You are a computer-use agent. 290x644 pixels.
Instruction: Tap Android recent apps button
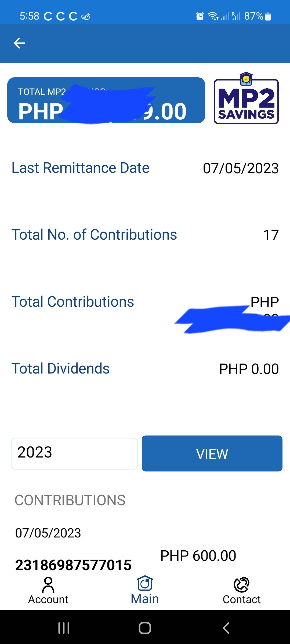pos(64,628)
